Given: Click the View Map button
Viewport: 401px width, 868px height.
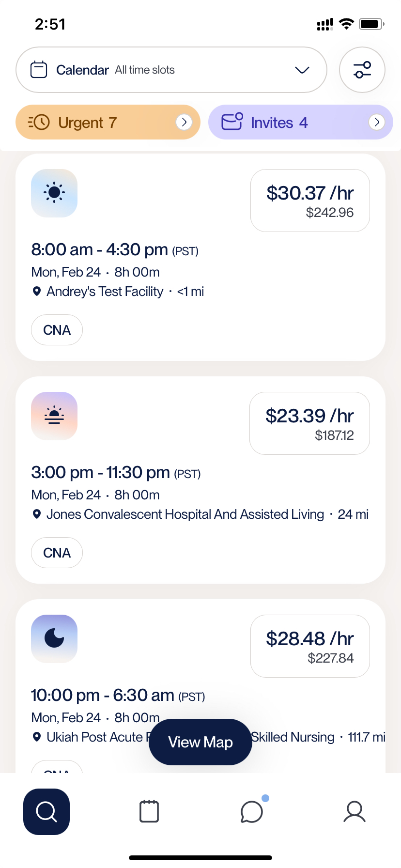Looking at the screenshot, I should click(200, 742).
